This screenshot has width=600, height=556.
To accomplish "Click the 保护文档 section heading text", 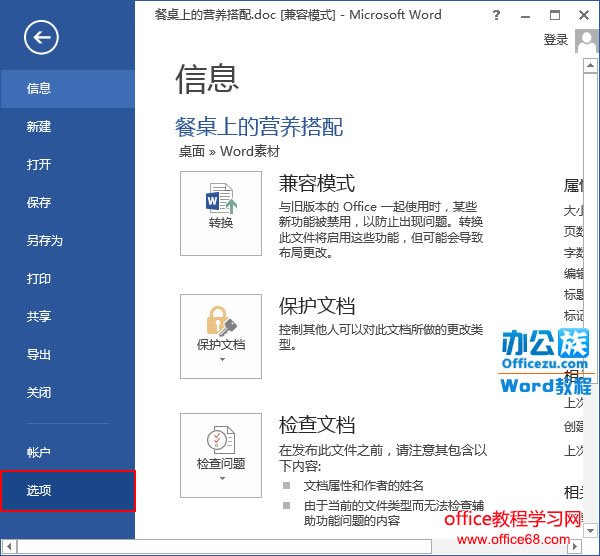I will point(317,306).
